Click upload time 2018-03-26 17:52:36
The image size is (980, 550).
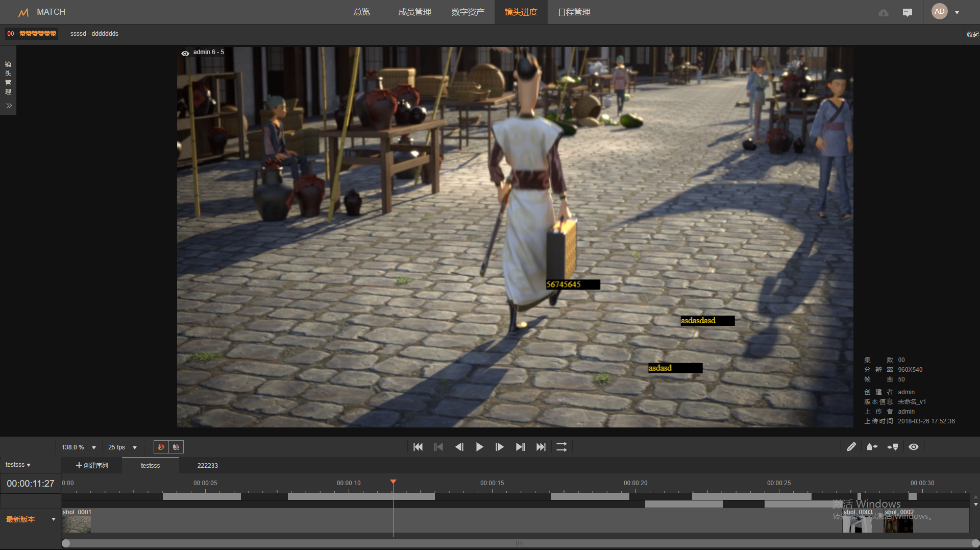tap(926, 422)
